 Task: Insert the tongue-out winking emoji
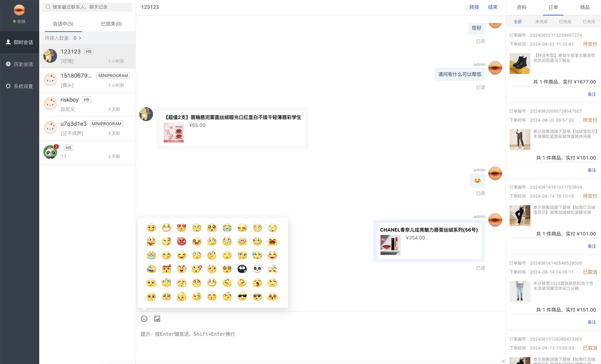[x=197, y=241]
